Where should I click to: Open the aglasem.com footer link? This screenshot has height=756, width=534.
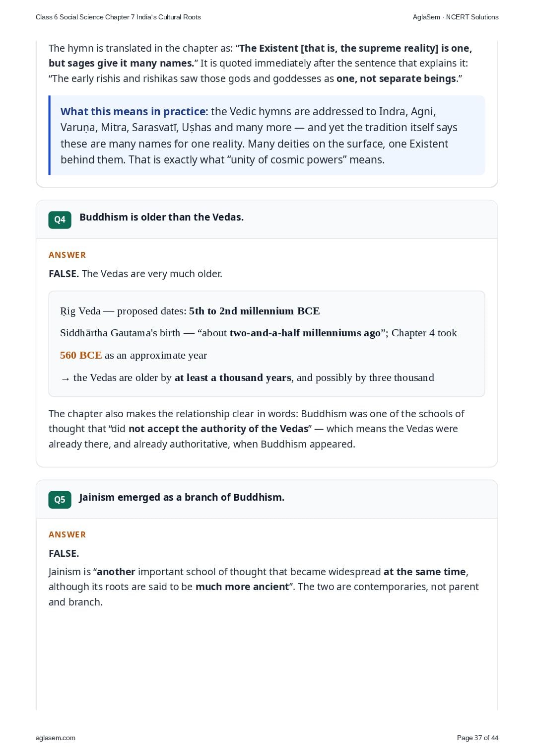pos(56,738)
